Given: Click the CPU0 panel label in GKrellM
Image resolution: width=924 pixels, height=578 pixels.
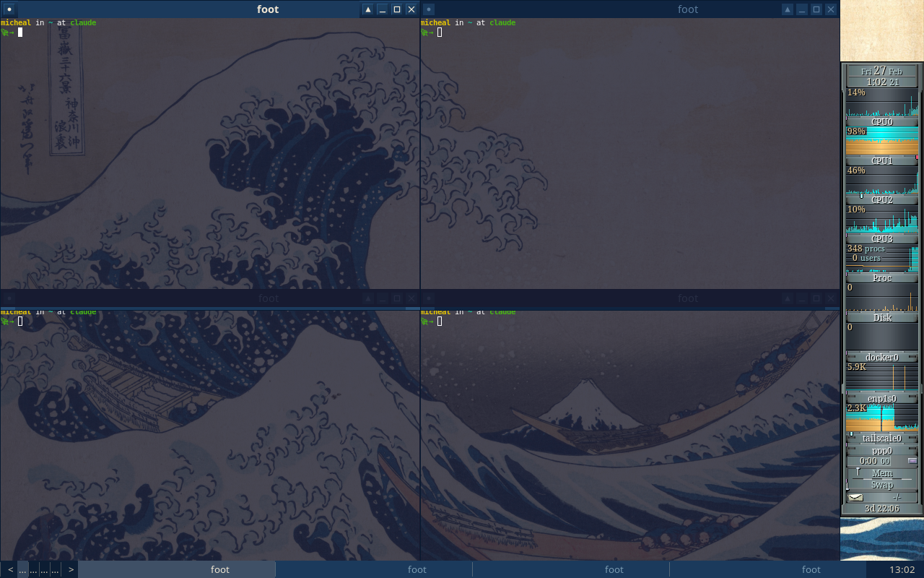Looking at the screenshot, I should pyautogui.click(x=881, y=122).
